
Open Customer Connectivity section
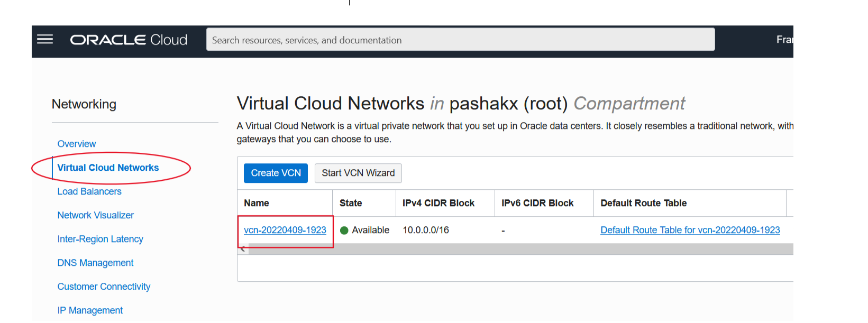[104, 287]
